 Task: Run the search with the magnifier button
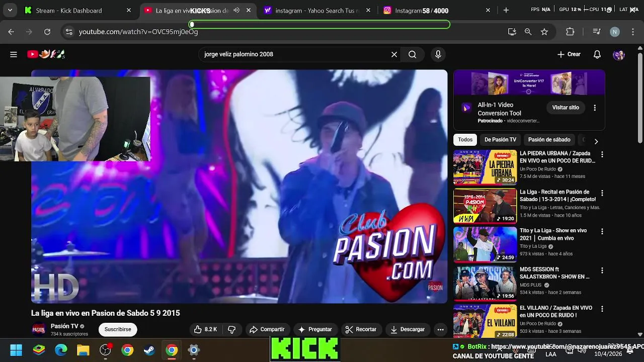coord(413,54)
